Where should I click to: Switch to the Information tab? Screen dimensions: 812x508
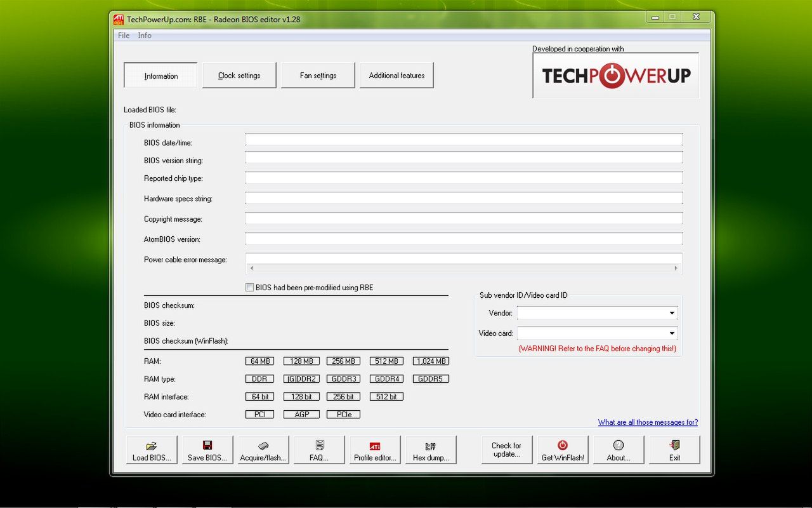pos(160,76)
